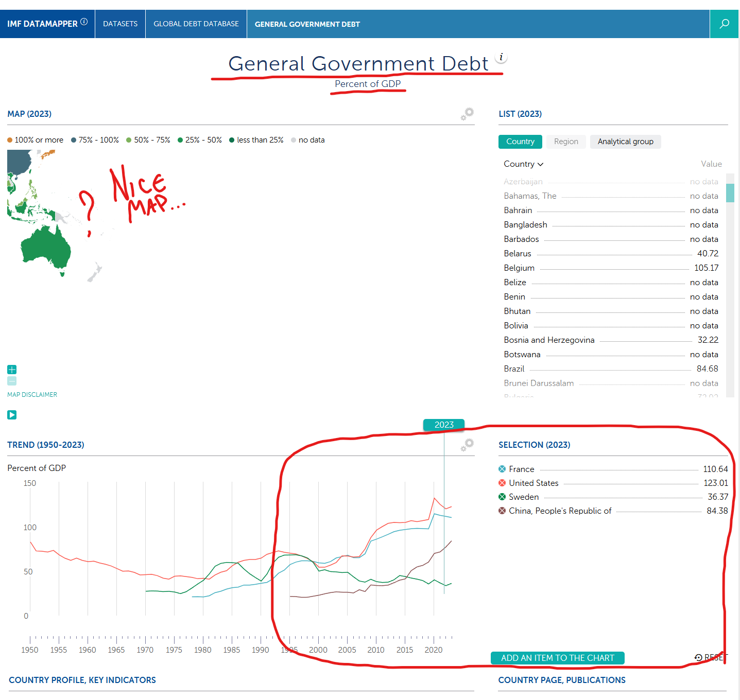Open General Government Debt info icon
Screen dimensions: 740x700
pos(501,57)
